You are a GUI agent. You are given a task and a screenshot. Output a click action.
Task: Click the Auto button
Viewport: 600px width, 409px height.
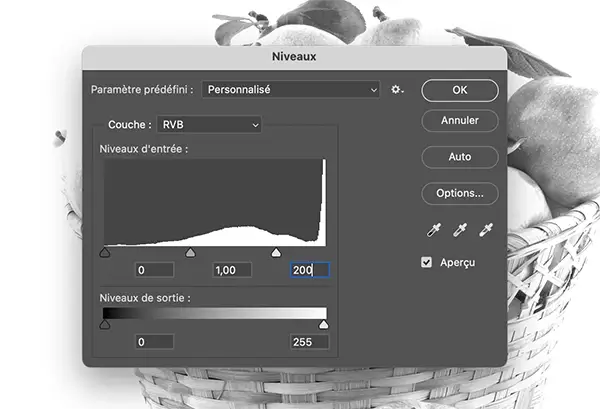[x=460, y=157]
